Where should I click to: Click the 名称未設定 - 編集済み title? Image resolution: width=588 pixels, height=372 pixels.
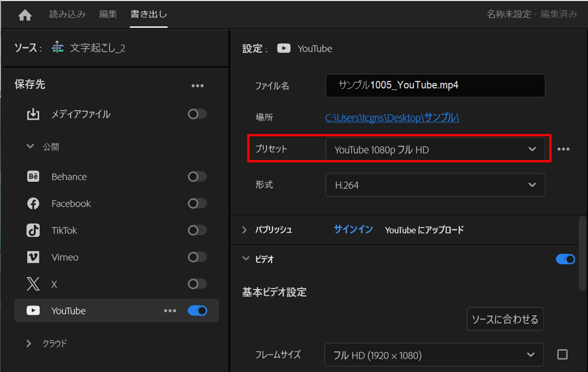click(x=532, y=14)
